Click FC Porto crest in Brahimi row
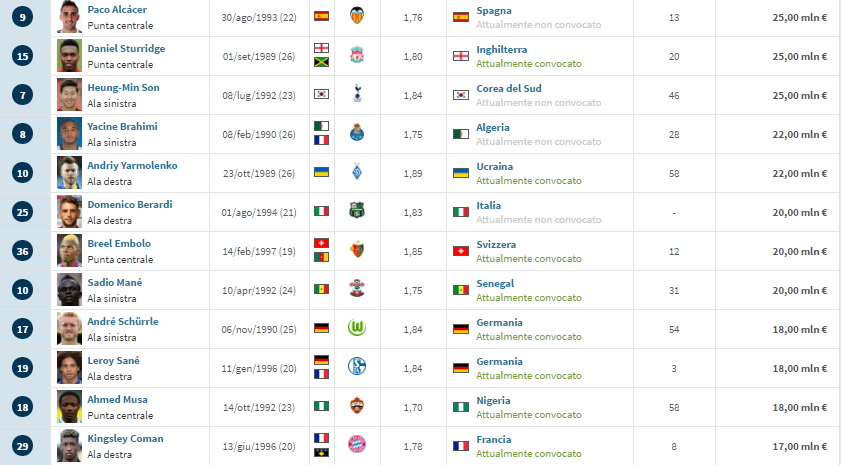Image resolution: width=841 pixels, height=465 pixels. pyautogui.click(x=355, y=134)
